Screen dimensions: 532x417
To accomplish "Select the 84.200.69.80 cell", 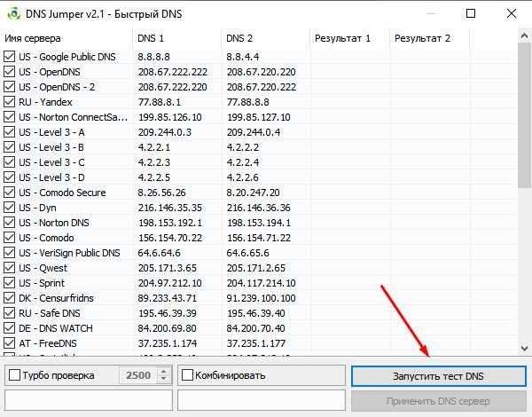I will (x=168, y=328).
